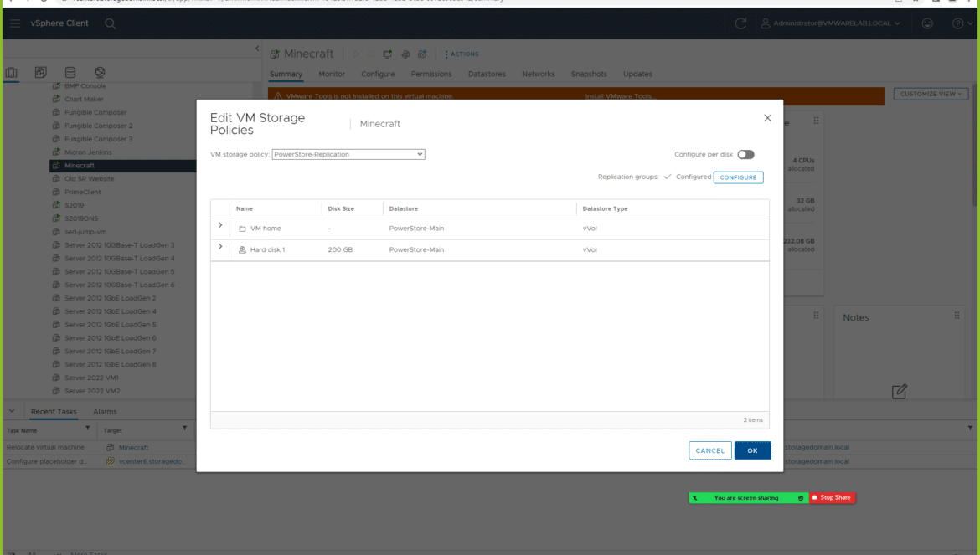Switch to the Networks tab
This screenshot has width=980, height=555.
pyautogui.click(x=538, y=74)
